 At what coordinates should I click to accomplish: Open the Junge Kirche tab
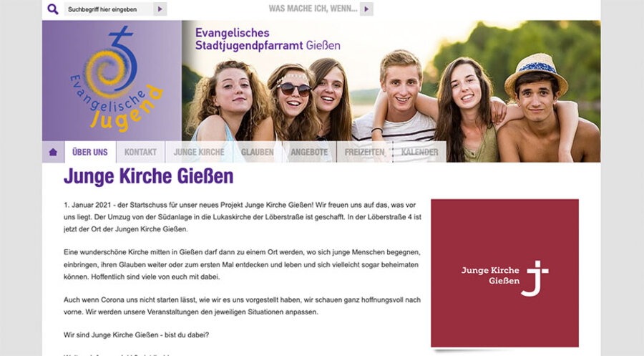pyautogui.click(x=199, y=152)
